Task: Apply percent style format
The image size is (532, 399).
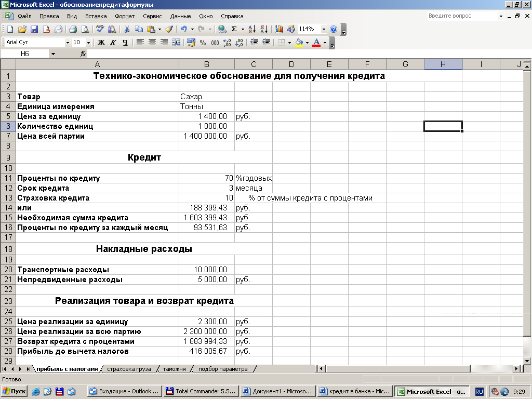Action: [203, 43]
